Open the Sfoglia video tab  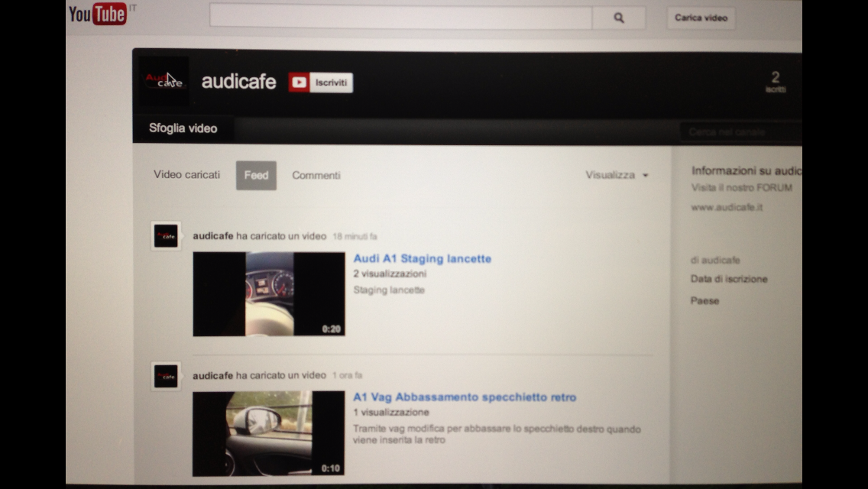tap(183, 128)
